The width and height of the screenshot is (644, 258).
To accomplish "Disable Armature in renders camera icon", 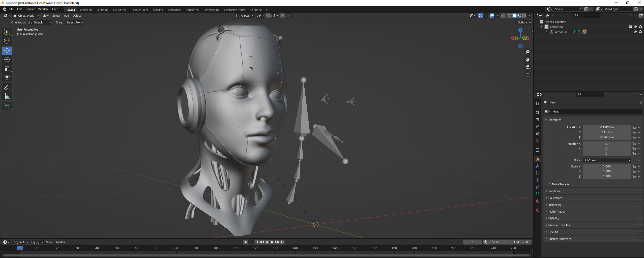I will pos(640,32).
